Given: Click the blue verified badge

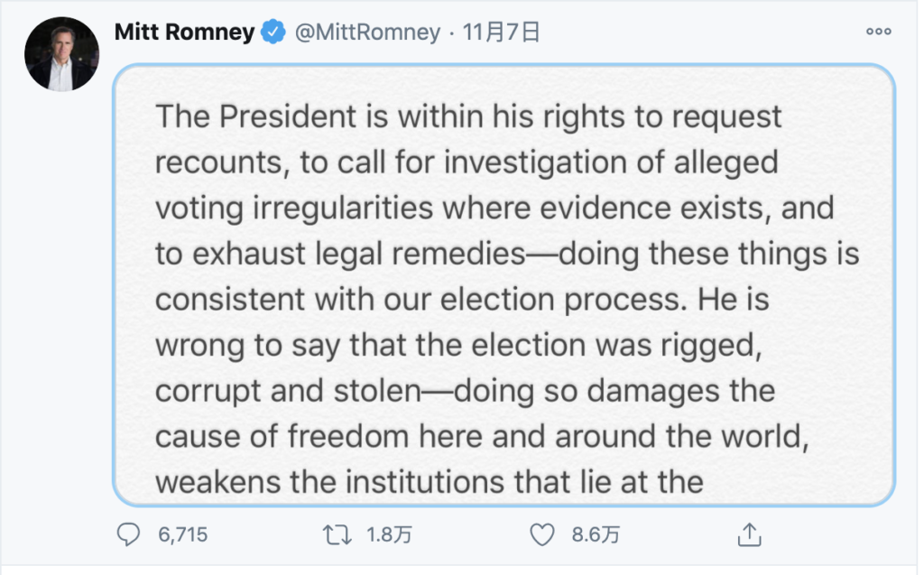Looking at the screenshot, I should (x=272, y=33).
